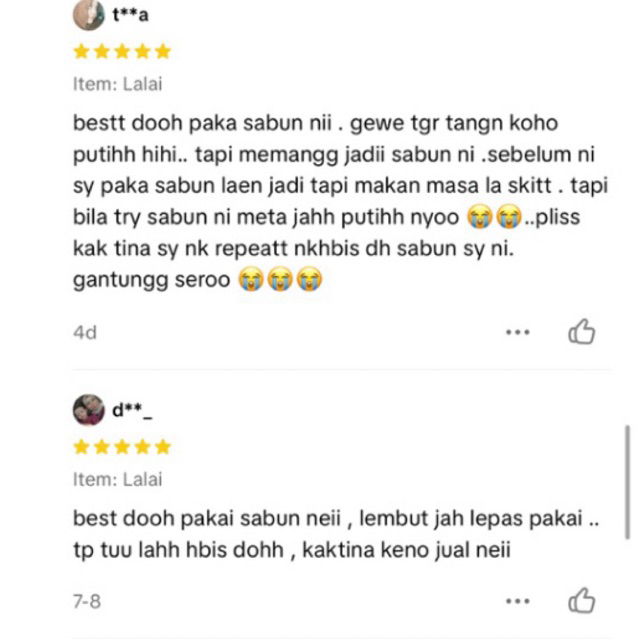Screen dimensions: 639x639
Task: Select the five-star rating on t**a's review
Action: click(x=122, y=52)
